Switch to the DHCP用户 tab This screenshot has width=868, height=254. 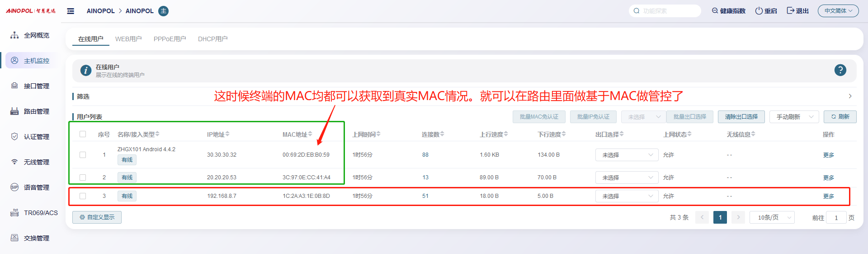[x=212, y=39]
